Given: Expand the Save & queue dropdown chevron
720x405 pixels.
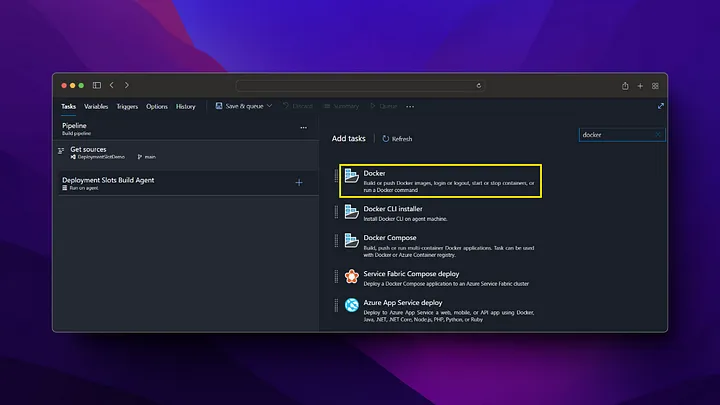Looking at the screenshot, I should (x=270, y=106).
